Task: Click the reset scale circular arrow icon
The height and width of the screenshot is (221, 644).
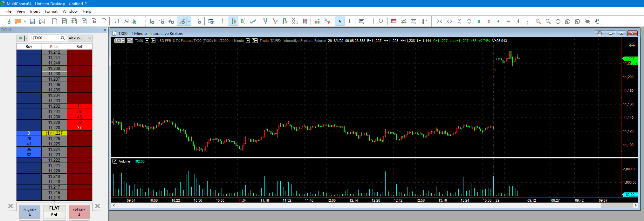Action: (558, 21)
